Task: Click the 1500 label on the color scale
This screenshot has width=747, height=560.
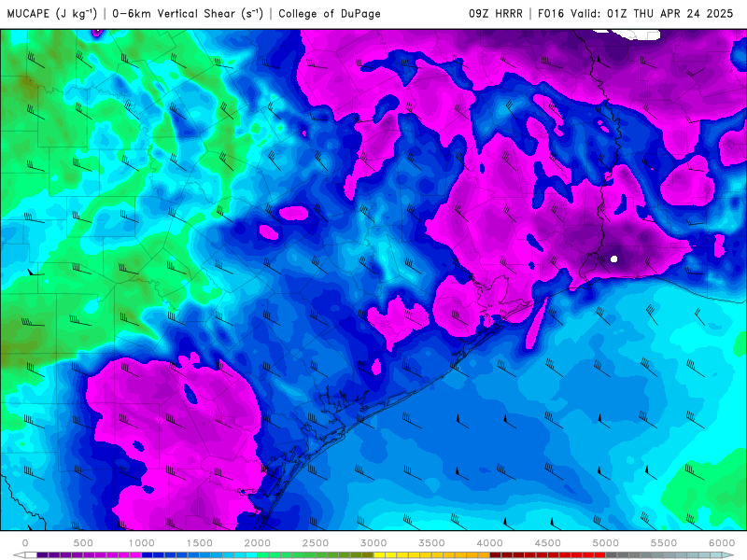Action: tap(199, 543)
